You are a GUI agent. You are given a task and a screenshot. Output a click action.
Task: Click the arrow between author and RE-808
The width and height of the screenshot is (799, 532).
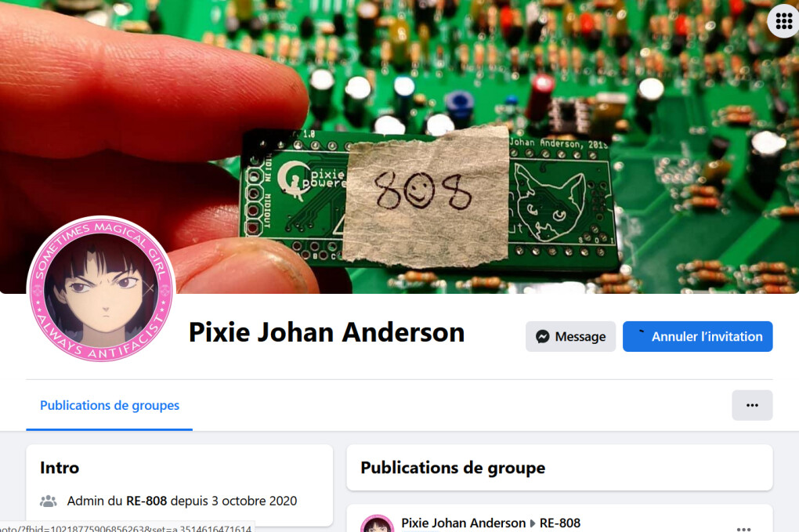point(533,523)
